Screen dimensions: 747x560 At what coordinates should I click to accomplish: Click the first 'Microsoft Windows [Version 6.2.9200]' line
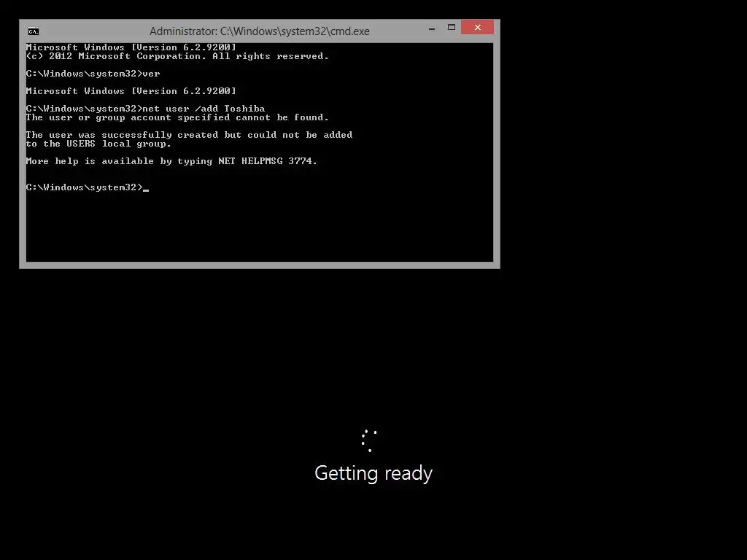[131, 47]
